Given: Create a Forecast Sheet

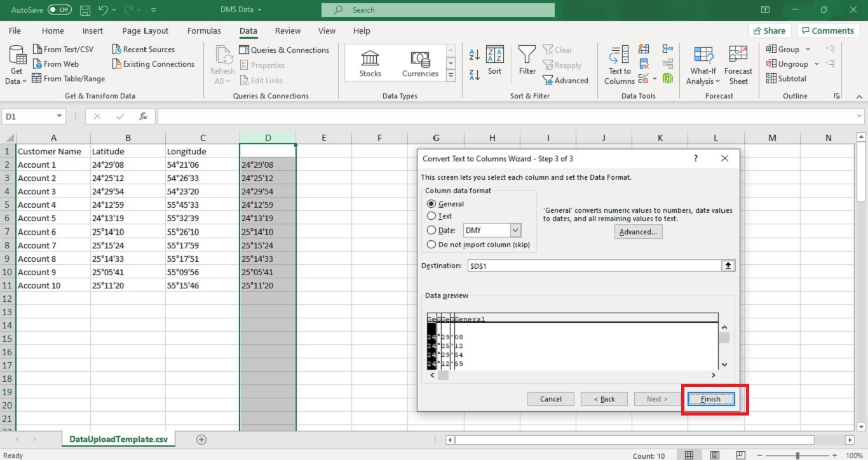Looking at the screenshot, I should 738,63.
